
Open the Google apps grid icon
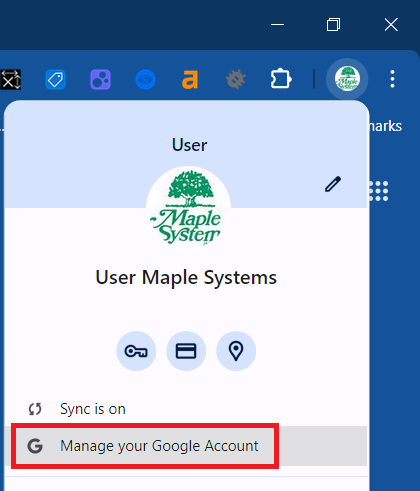pos(379,191)
